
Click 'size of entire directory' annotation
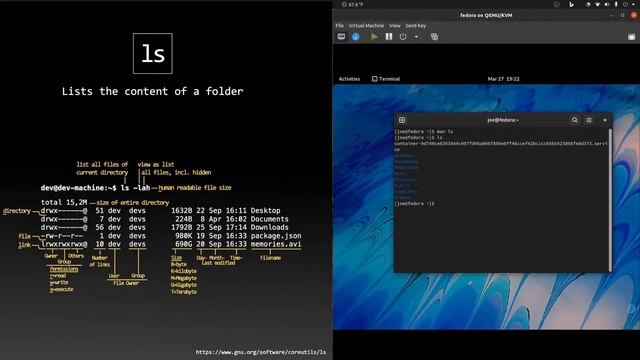pyautogui.click(x=133, y=202)
